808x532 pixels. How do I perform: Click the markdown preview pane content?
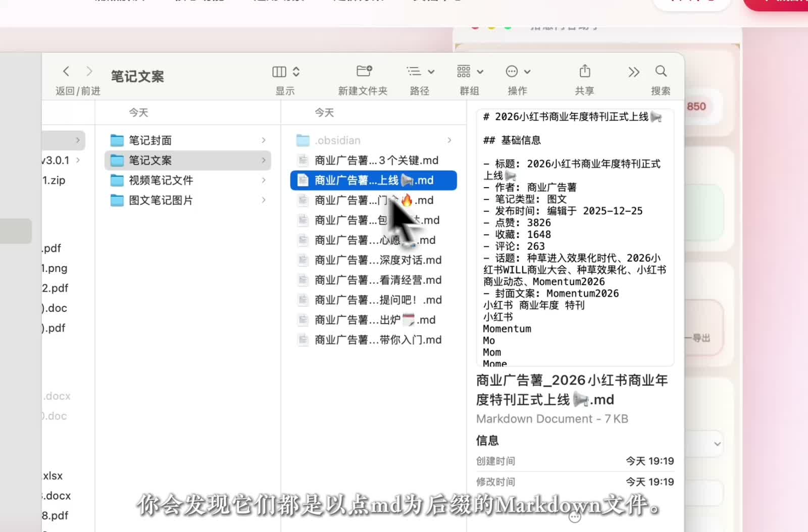[575, 237]
